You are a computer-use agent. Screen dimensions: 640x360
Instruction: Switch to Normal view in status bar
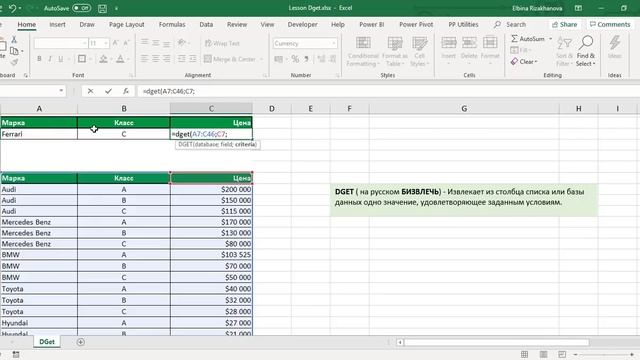coord(524,354)
